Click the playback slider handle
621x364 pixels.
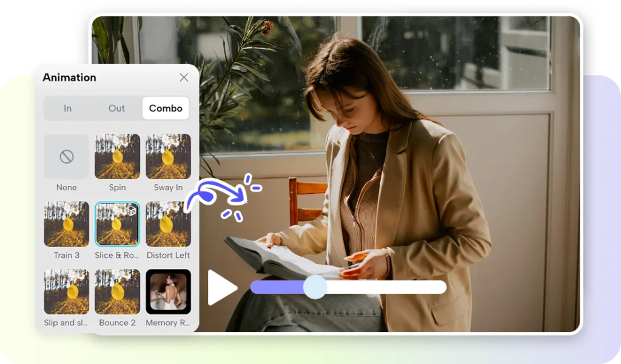pos(315,287)
